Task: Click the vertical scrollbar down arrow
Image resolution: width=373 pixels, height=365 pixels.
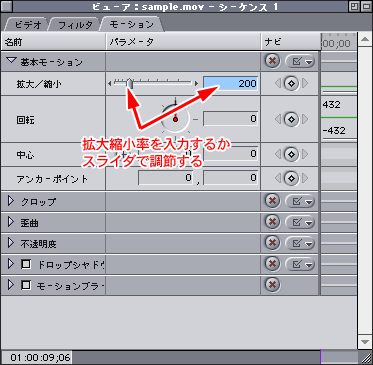Action: click(x=365, y=342)
